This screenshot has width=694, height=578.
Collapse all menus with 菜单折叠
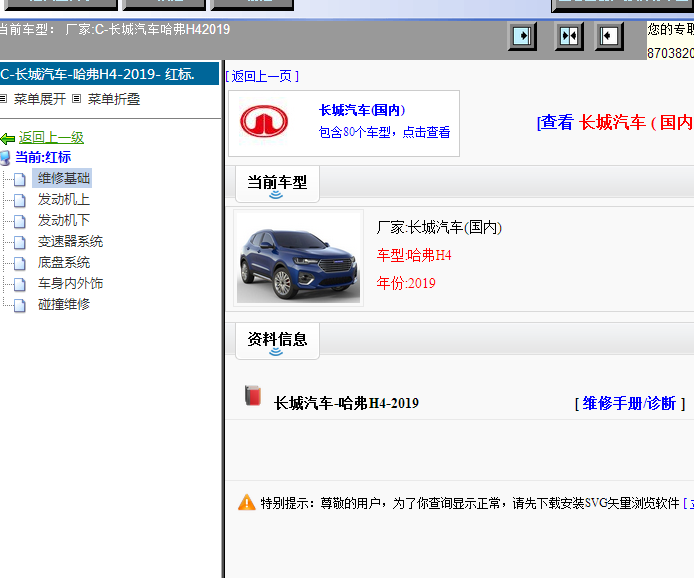tap(114, 99)
